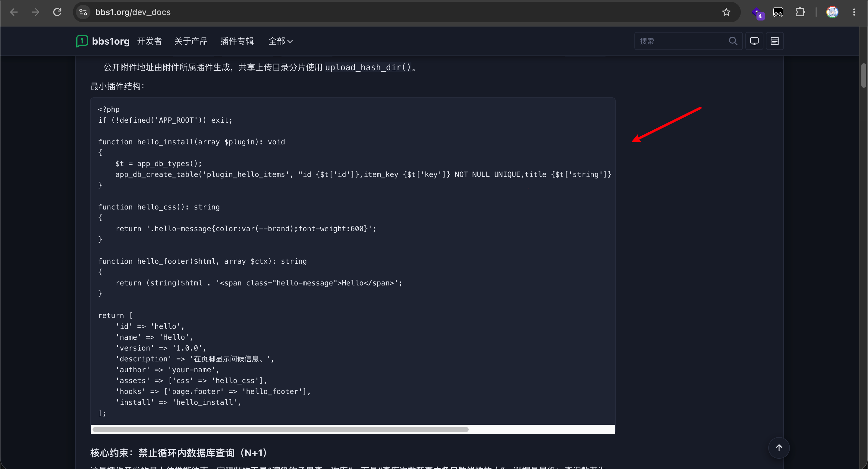Open the 开发者 nav item
The height and width of the screenshot is (469, 868).
tap(149, 41)
